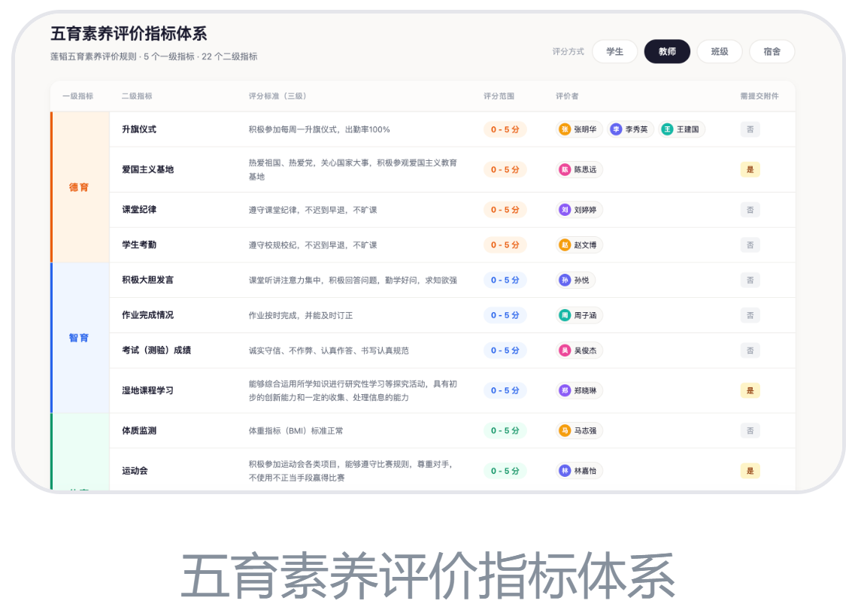The height and width of the screenshot is (616, 861).
Task: Click secondary indicator 湿地课程学习
Action: [147, 390]
